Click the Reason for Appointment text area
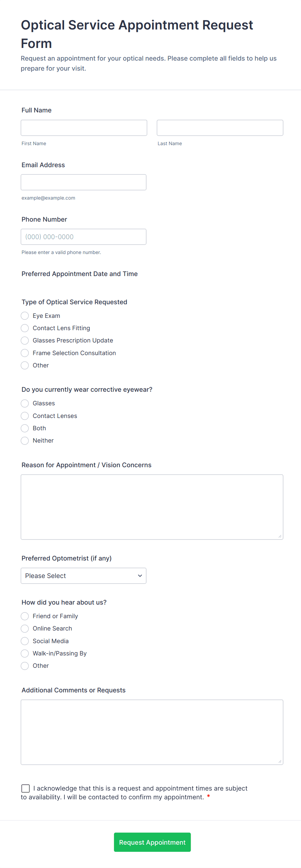Image resolution: width=301 pixels, height=868 pixels. [x=152, y=507]
